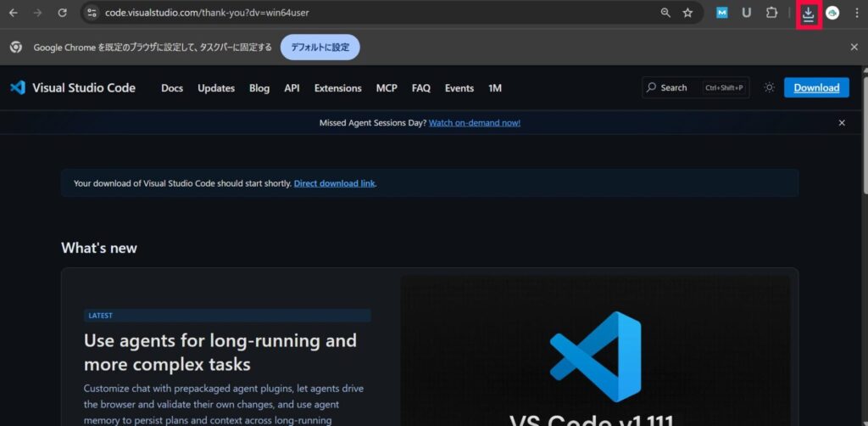Viewport: 868px width, 426px height.
Task: Click the 'Use agents for long-running' headline
Action: pyautogui.click(x=220, y=352)
